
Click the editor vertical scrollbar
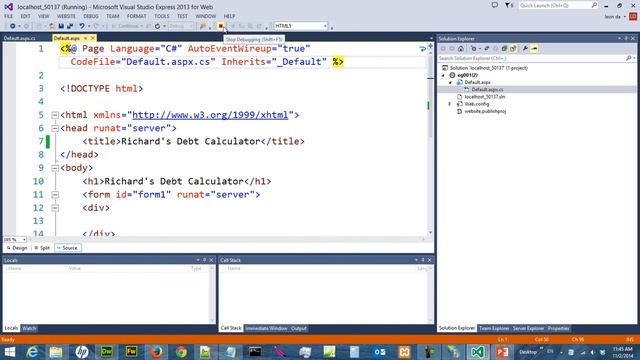[x=431, y=139]
